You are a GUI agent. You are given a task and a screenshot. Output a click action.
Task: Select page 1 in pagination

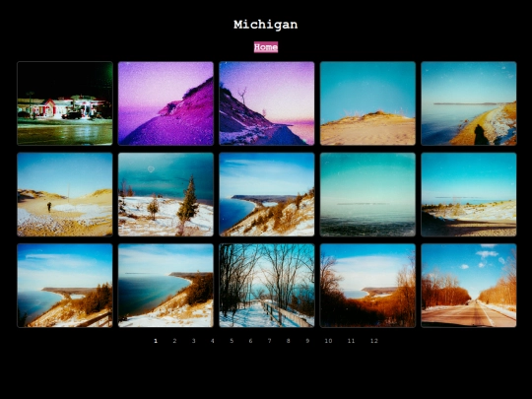pos(156,341)
